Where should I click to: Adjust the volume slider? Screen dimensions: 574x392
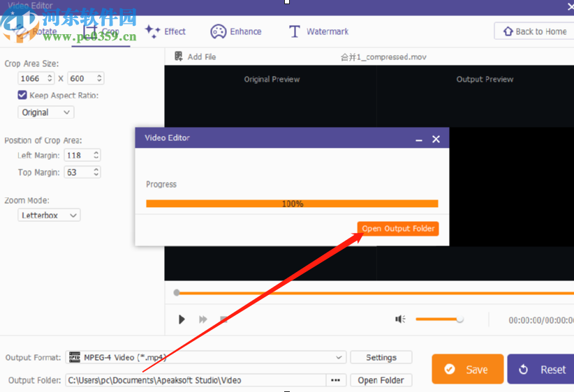tap(439, 319)
